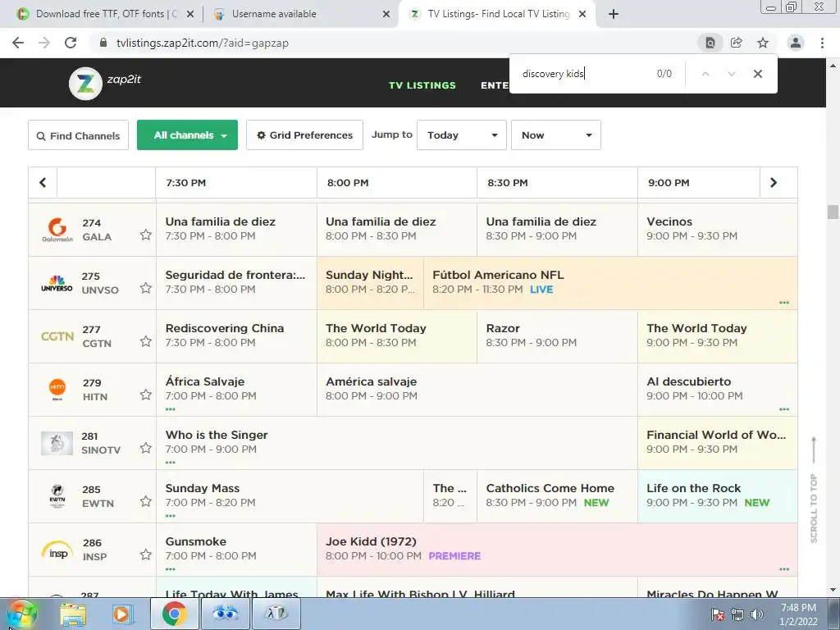Close the Username available tab
Image resolution: width=840 pixels, height=630 pixels.
click(x=386, y=15)
